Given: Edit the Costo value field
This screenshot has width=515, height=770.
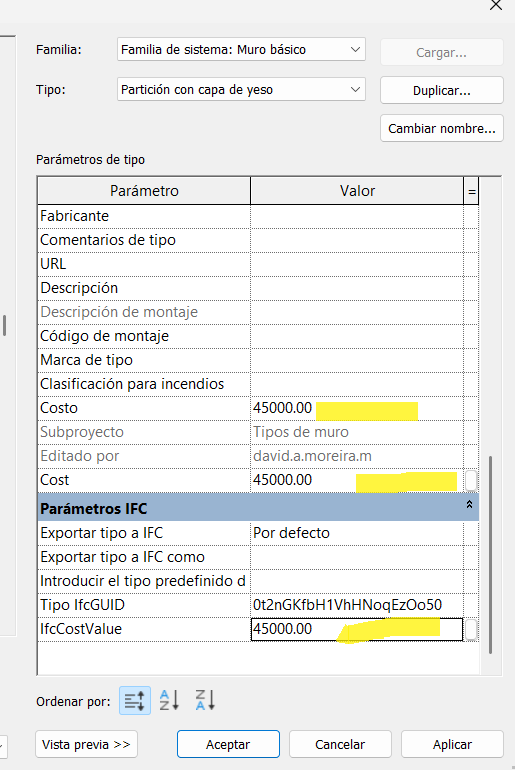Looking at the screenshot, I should coord(357,408).
